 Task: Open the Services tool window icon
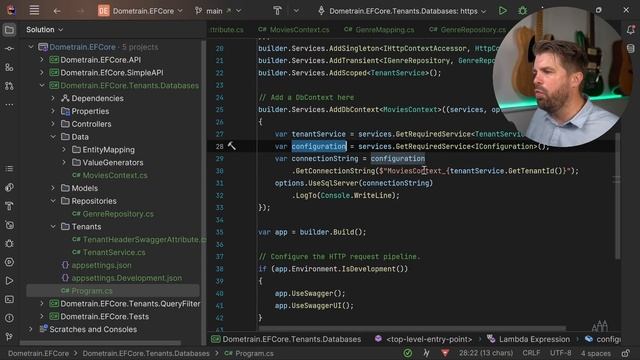(9, 262)
